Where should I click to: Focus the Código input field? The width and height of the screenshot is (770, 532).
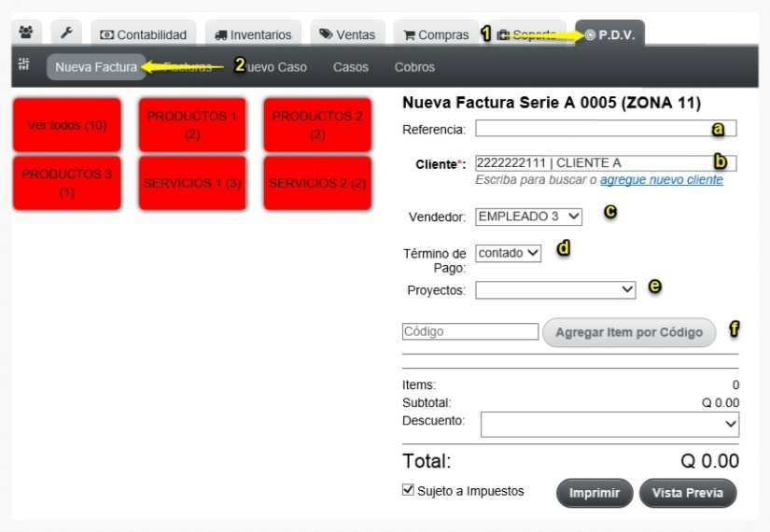470,331
